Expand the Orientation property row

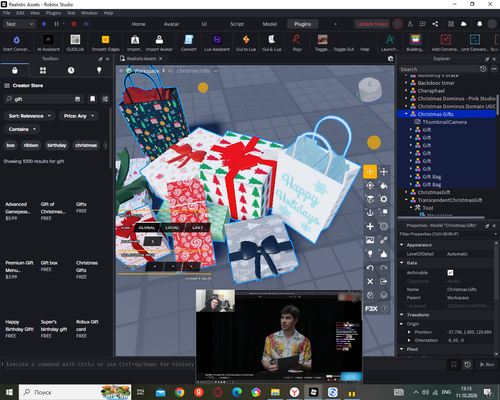pos(409,340)
